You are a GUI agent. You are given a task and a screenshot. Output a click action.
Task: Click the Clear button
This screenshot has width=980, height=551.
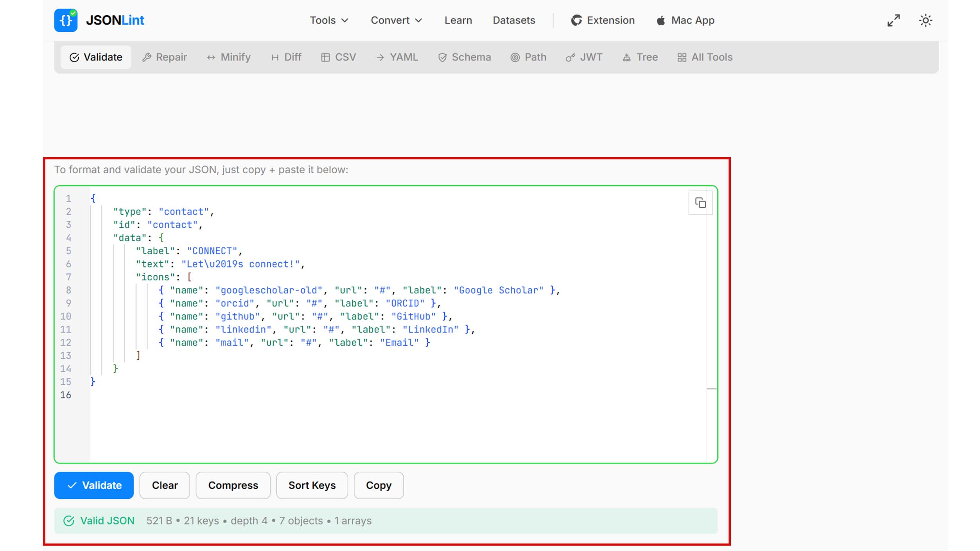pos(165,485)
